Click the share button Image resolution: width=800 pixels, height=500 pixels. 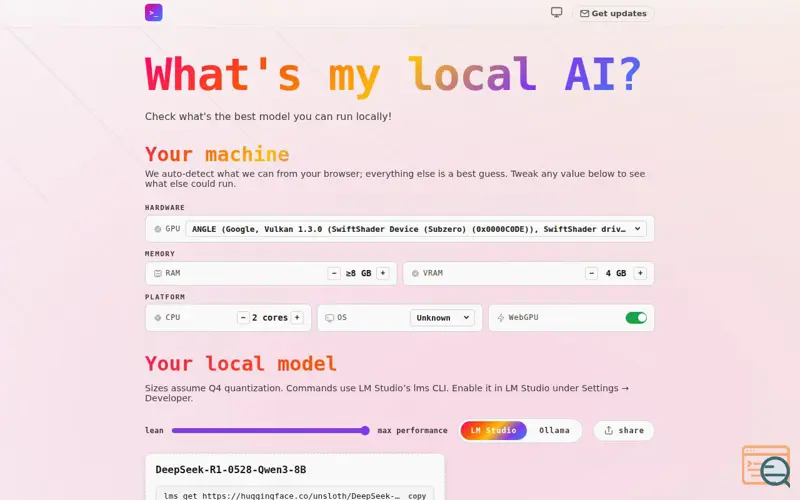pos(623,431)
